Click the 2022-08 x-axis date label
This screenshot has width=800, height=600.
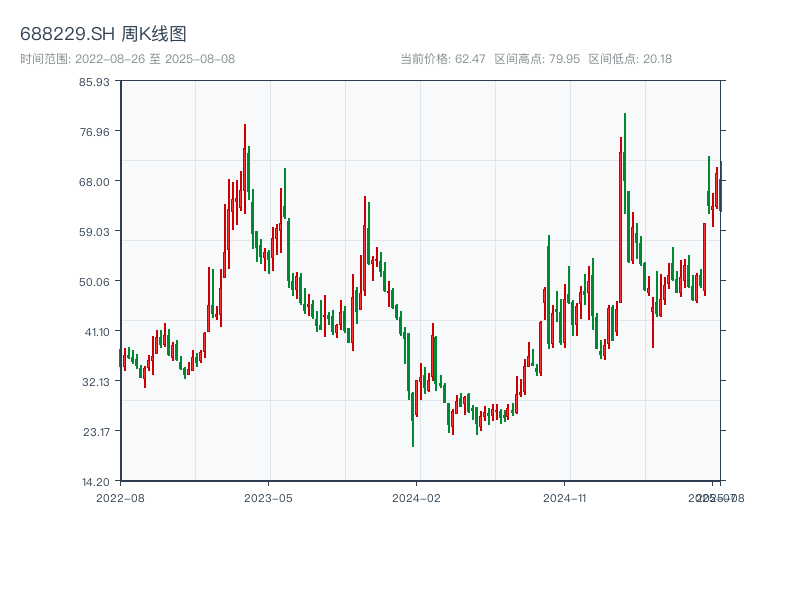pyautogui.click(x=120, y=497)
